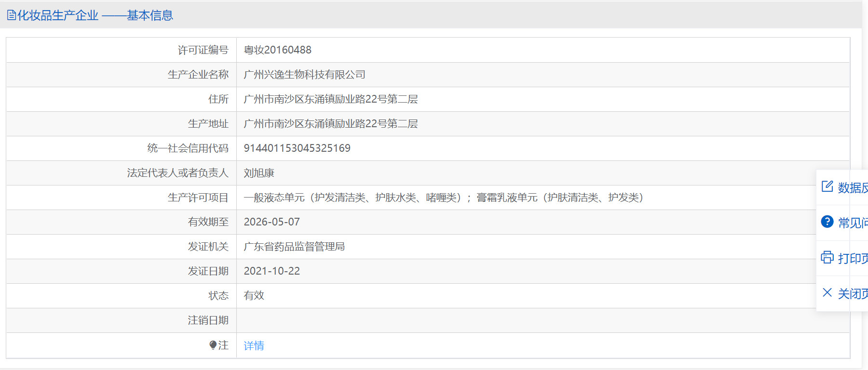
Task: Click the blue question mark FAQ icon
Action: pos(827,222)
